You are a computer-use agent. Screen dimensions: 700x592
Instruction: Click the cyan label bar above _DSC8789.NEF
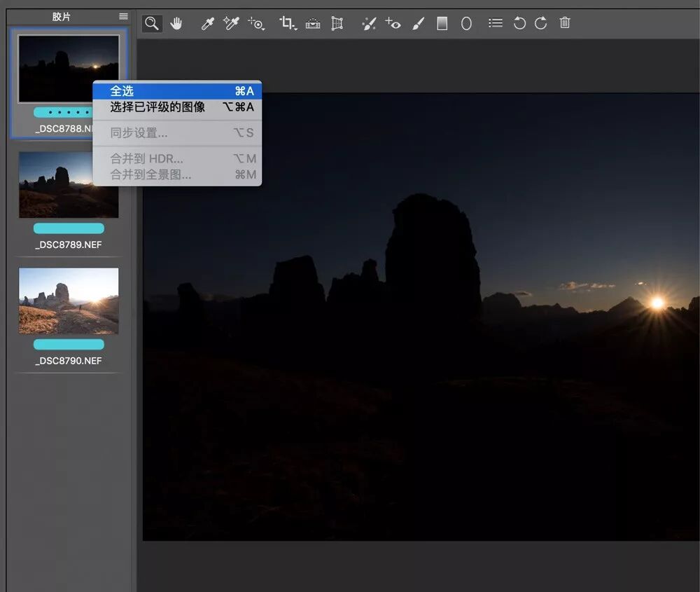[69, 228]
